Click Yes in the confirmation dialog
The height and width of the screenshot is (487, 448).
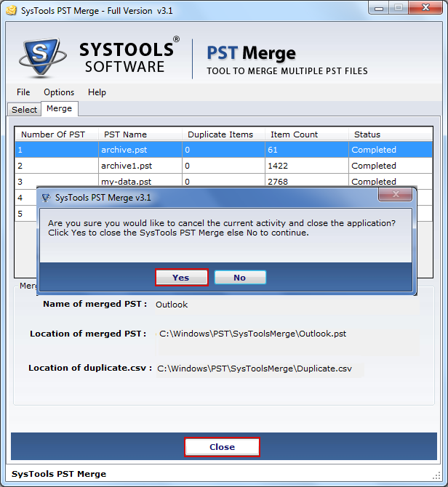point(181,278)
